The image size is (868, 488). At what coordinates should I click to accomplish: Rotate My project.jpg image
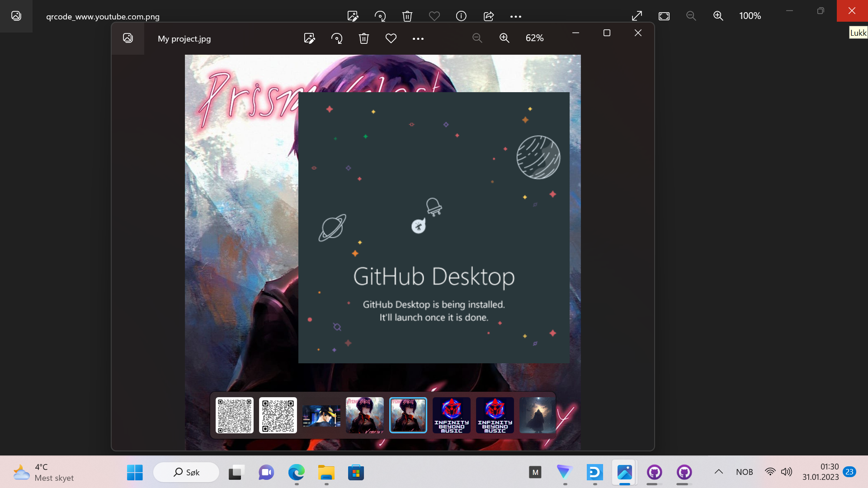pos(337,38)
